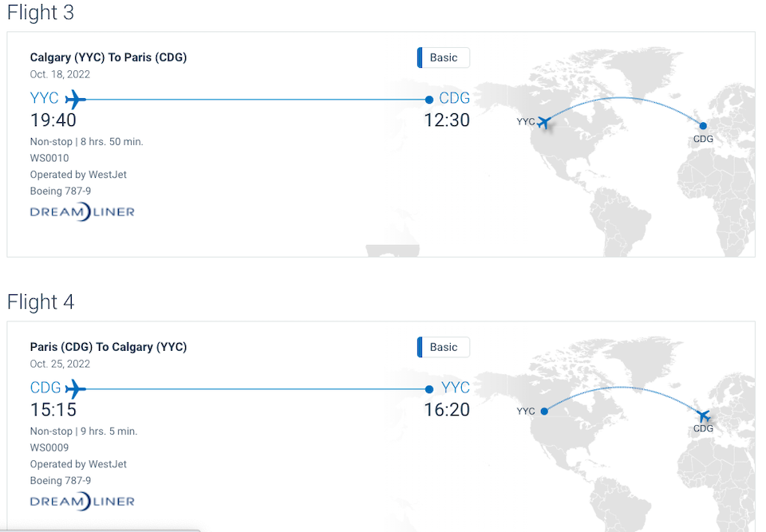The image size is (766, 532).
Task: Click the airplane marker at CDG on the Flight 4 map
Action: coord(703,416)
